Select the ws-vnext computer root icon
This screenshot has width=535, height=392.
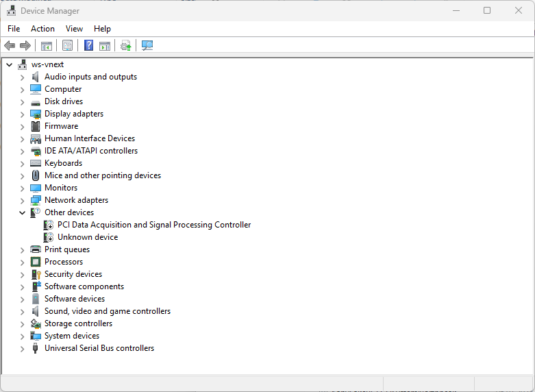[23, 64]
